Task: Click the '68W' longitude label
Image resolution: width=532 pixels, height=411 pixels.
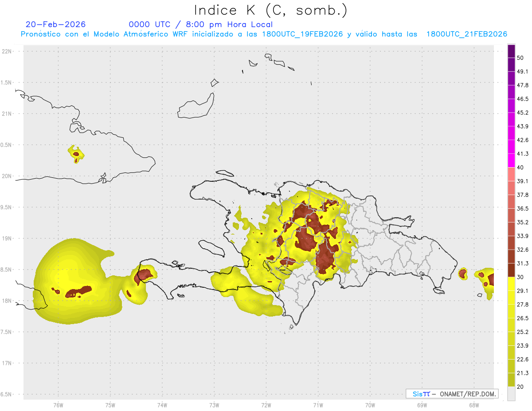Action: pyautogui.click(x=473, y=405)
